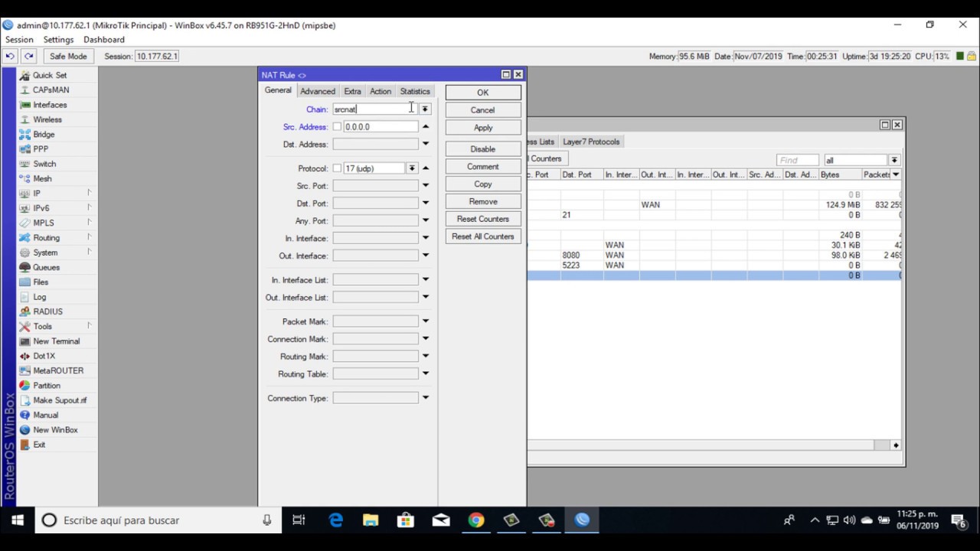Screen dimensions: 980x551
Task: Click Reset All Counters
Action: 483,236
